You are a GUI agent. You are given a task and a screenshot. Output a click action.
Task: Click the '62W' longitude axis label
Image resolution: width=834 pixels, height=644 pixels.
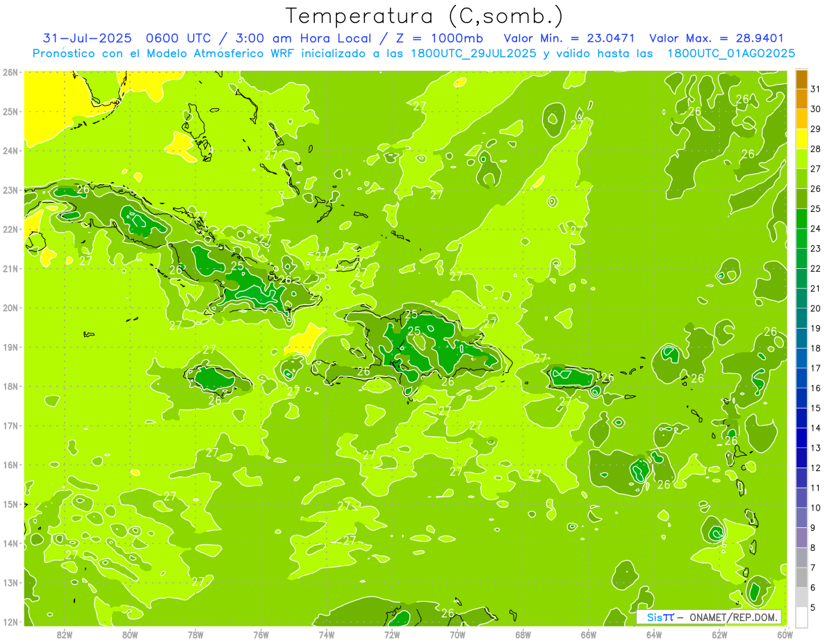click(x=719, y=634)
